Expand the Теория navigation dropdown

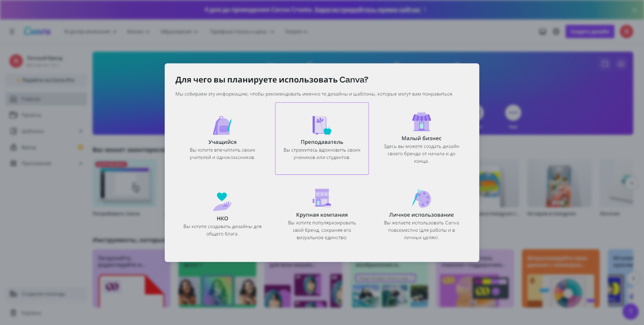(296, 31)
